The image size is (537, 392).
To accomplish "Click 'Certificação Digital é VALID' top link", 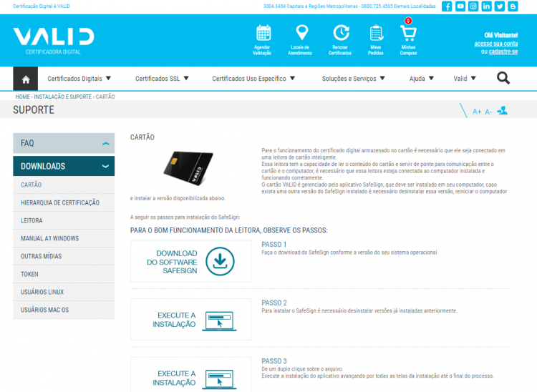I will (x=42, y=6).
